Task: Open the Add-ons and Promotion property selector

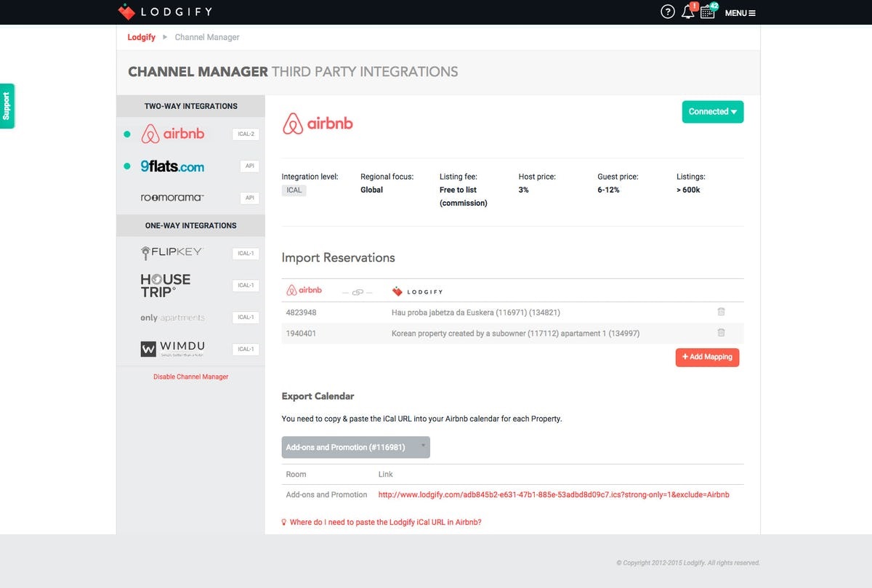Action: click(x=355, y=447)
